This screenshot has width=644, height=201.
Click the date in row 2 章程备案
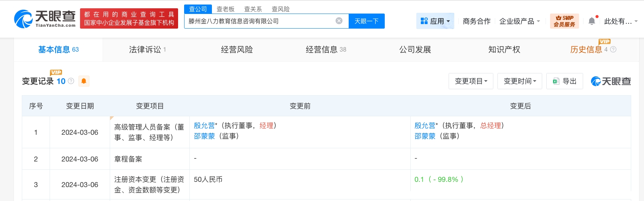point(80,159)
